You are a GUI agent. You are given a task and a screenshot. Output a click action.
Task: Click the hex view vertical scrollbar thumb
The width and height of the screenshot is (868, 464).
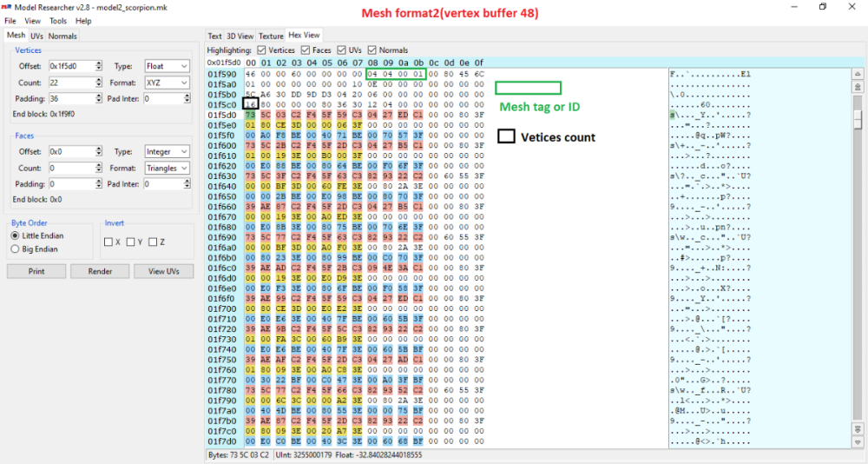pos(858,120)
